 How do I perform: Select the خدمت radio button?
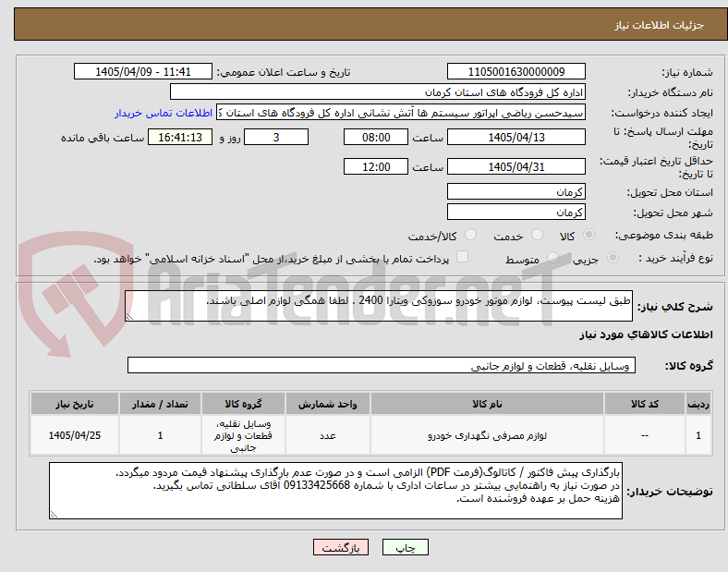click(x=537, y=235)
